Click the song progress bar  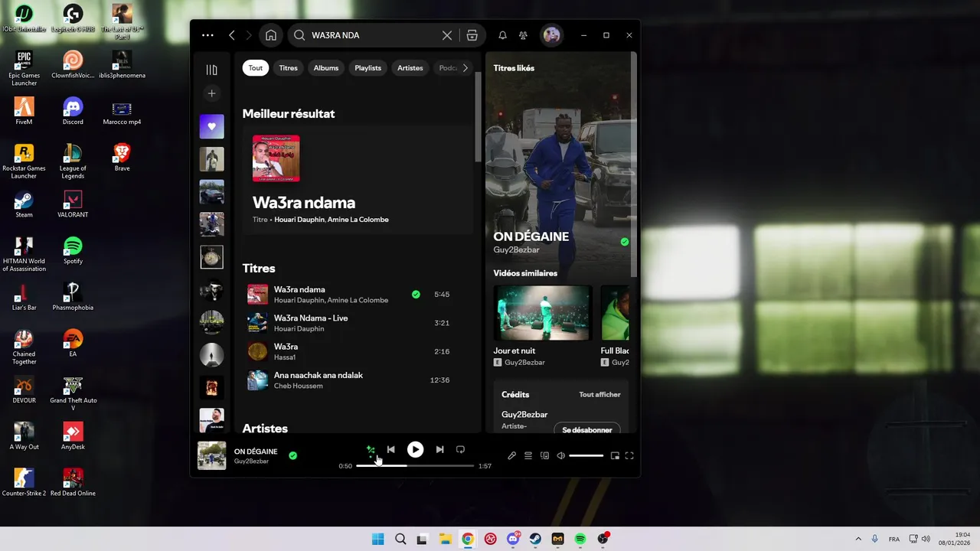[415, 465]
